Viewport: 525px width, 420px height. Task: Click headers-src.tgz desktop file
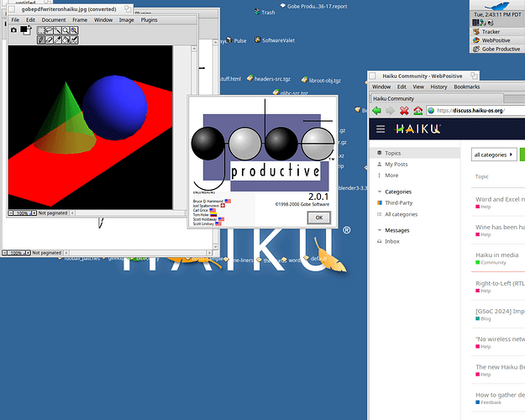(269, 79)
